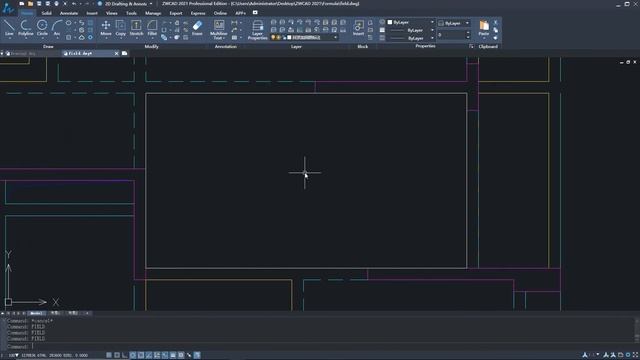Click the Paste clipboard icon
The image size is (640, 360).
484,26
